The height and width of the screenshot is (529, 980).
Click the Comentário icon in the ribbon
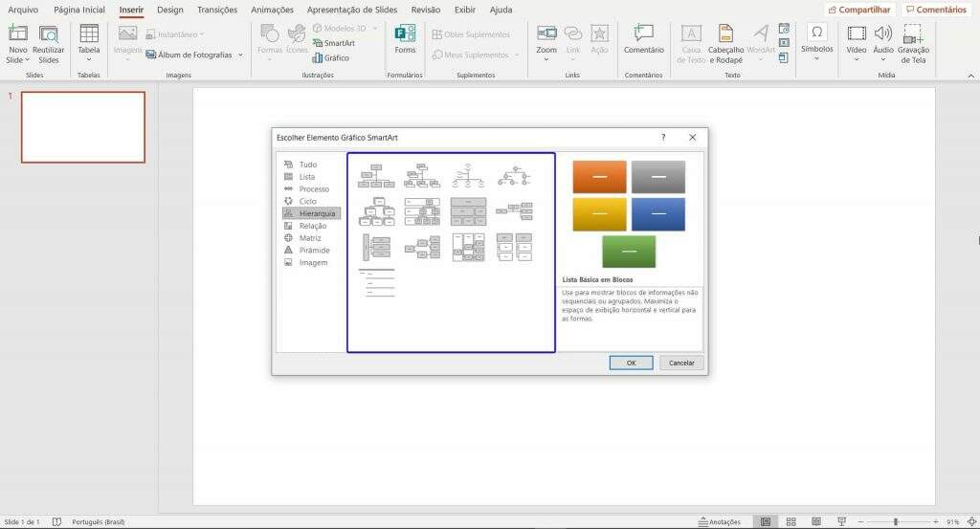click(x=643, y=38)
